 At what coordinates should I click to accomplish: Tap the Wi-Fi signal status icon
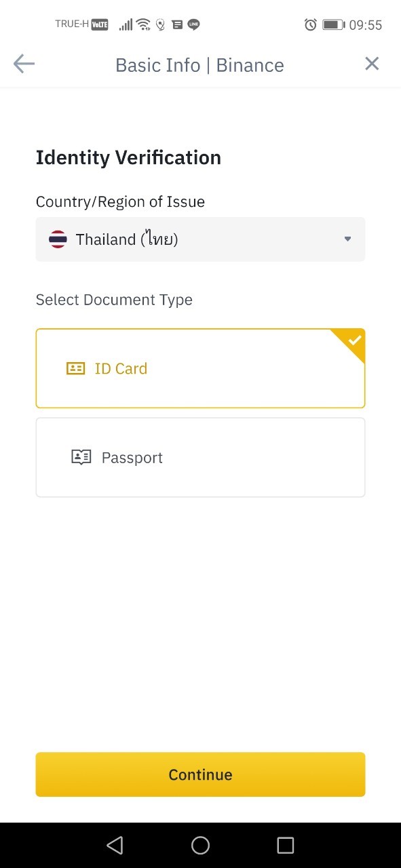pos(143,25)
